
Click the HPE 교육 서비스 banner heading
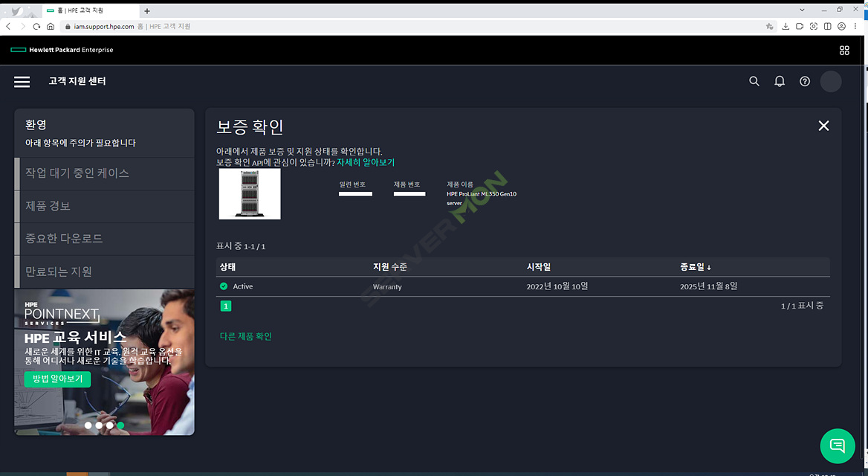click(75, 338)
